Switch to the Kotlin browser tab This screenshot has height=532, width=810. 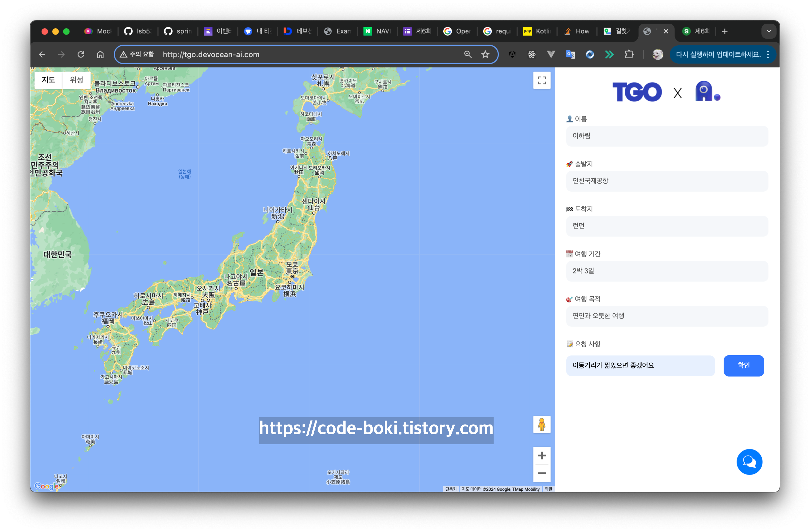[x=537, y=31]
